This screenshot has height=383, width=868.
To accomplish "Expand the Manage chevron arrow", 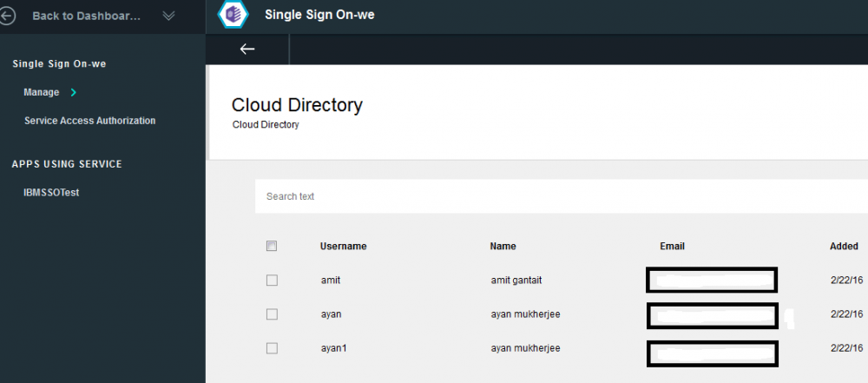I will pyautogui.click(x=74, y=92).
